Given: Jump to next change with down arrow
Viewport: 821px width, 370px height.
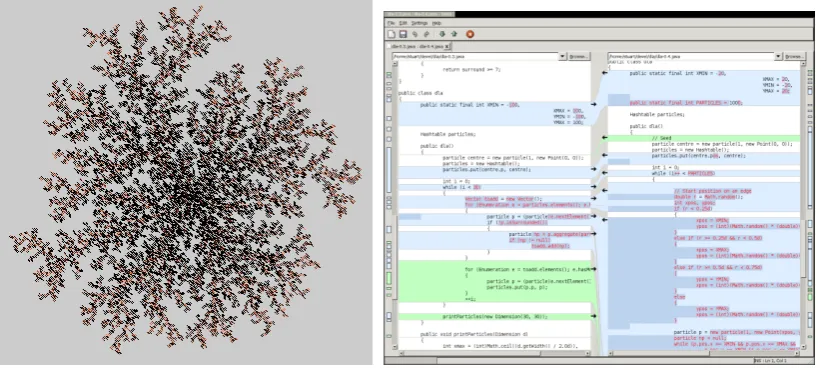Looking at the screenshot, I should coord(442,34).
